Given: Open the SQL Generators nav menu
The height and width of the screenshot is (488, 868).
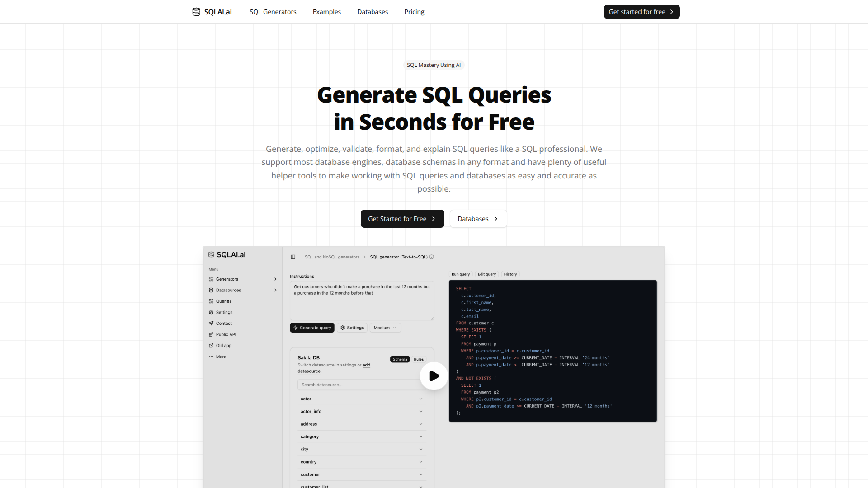Looking at the screenshot, I should pyautogui.click(x=273, y=12).
